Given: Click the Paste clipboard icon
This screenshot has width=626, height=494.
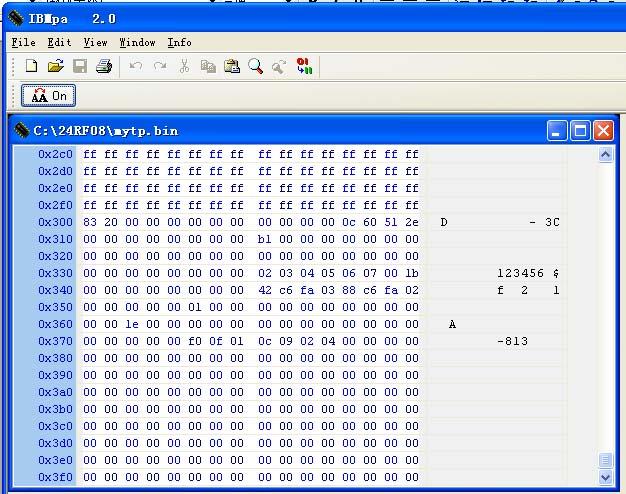Looking at the screenshot, I should coord(232,66).
